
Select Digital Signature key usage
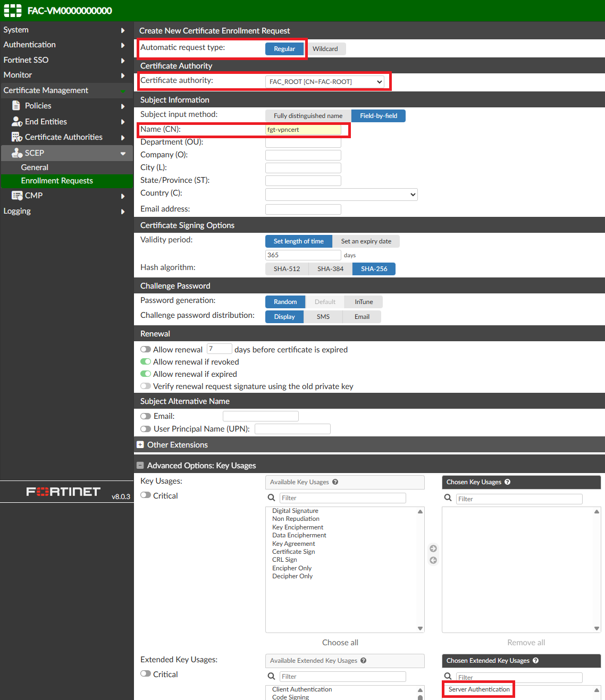pyautogui.click(x=296, y=511)
